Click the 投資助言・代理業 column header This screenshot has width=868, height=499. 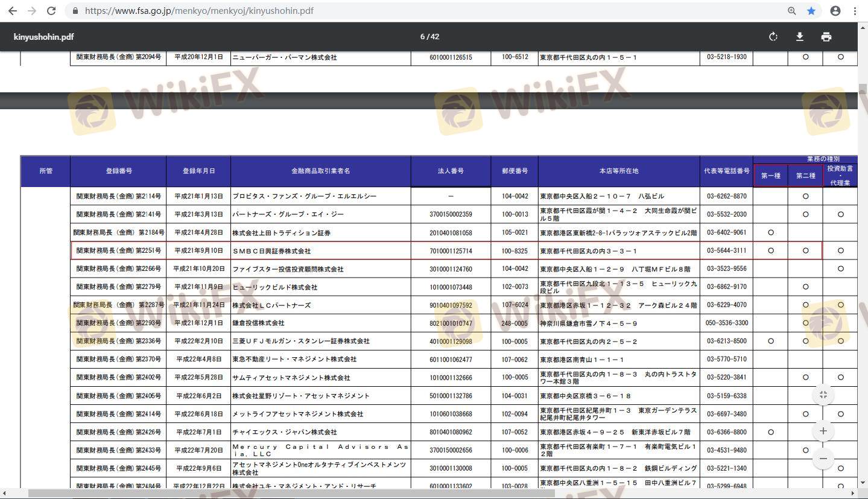coord(840,176)
